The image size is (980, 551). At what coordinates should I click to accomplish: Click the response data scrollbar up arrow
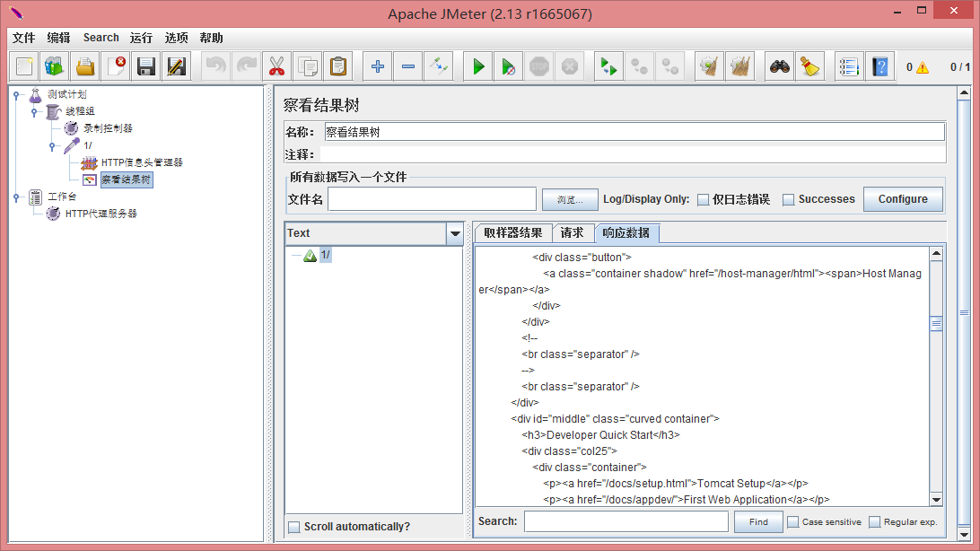[x=936, y=253]
